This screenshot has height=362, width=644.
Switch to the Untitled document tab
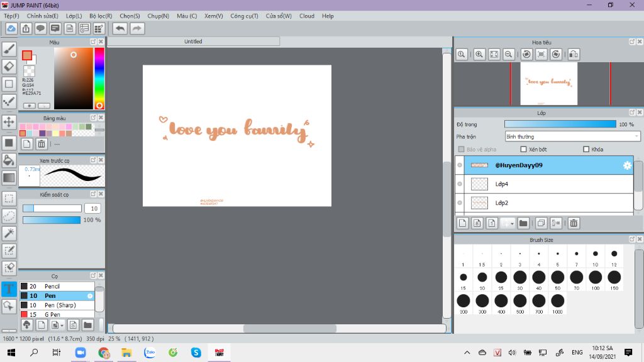click(193, 41)
